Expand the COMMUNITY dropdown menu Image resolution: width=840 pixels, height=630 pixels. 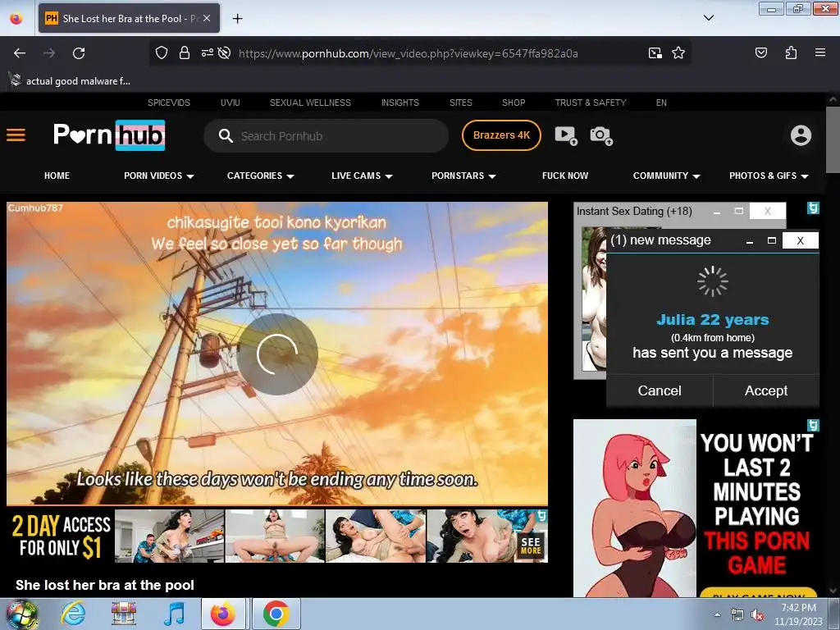tap(666, 176)
